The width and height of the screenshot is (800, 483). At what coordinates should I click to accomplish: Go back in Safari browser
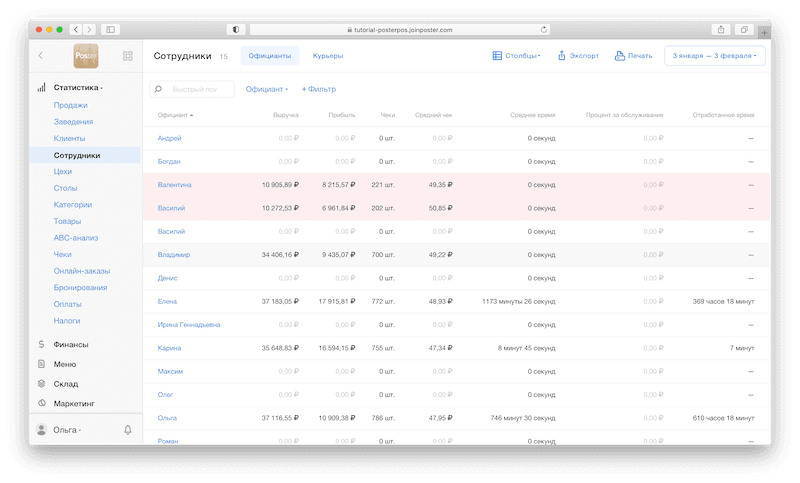(76, 30)
